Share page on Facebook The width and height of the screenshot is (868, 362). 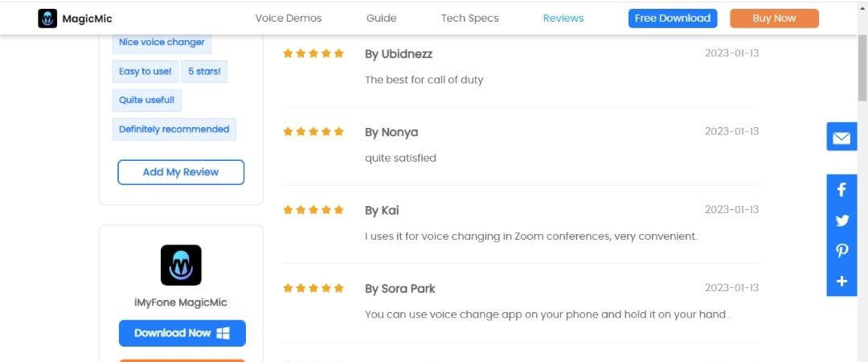pyautogui.click(x=841, y=190)
